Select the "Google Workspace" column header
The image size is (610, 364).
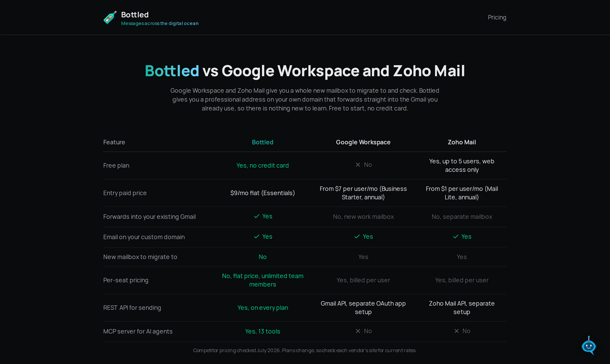click(363, 142)
